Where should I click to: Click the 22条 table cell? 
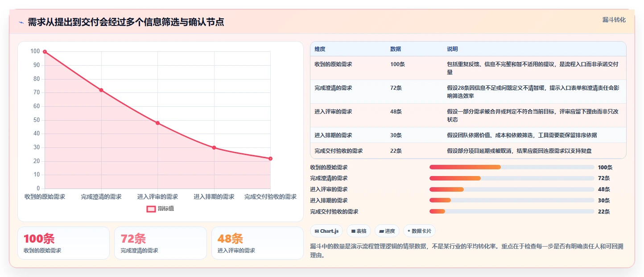click(x=396, y=151)
